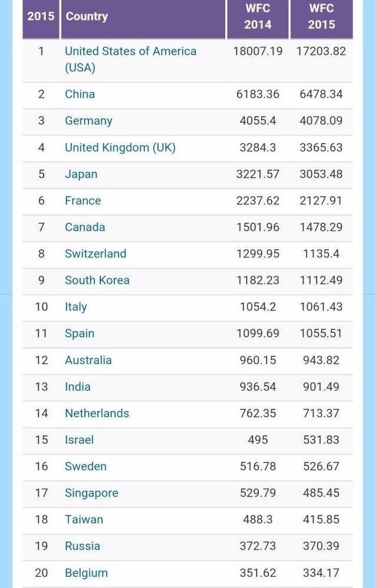Open the Italy country link
375x588 pixels.
tap(76, 307)
